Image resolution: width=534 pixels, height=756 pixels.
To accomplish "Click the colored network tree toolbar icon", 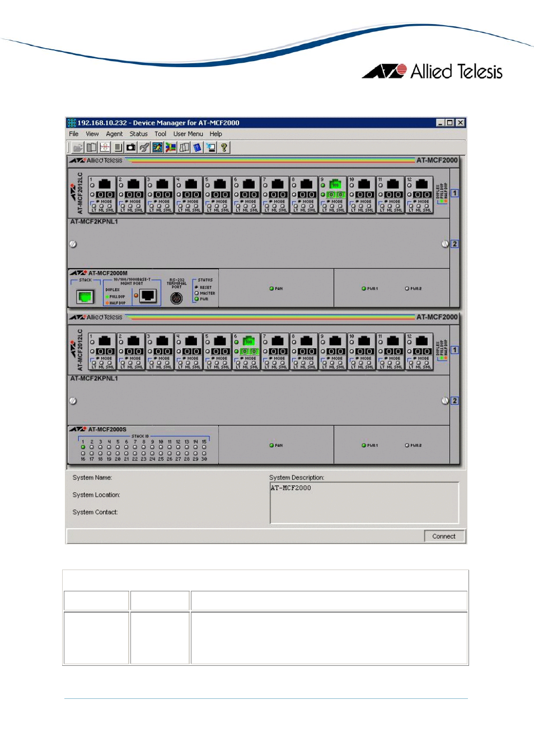I will click(171, 147).
